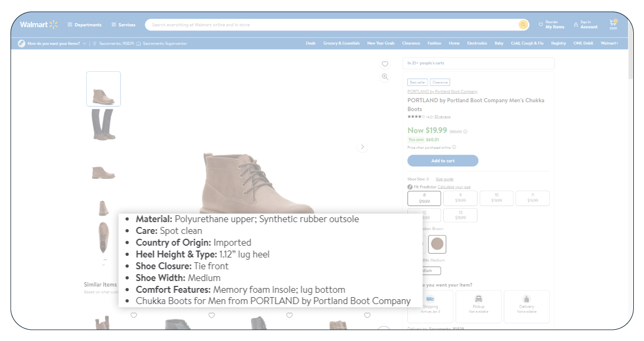Screen dimensions: 644x341
Task: Choose the Shipping option
Action: (430, 307)
